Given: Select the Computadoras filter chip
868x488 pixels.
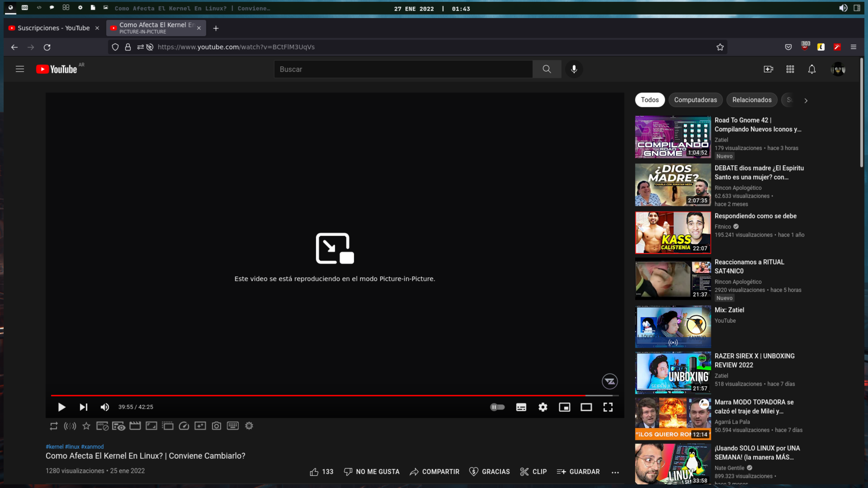Looking at the screenshot, I should click(x=695, y=100).
